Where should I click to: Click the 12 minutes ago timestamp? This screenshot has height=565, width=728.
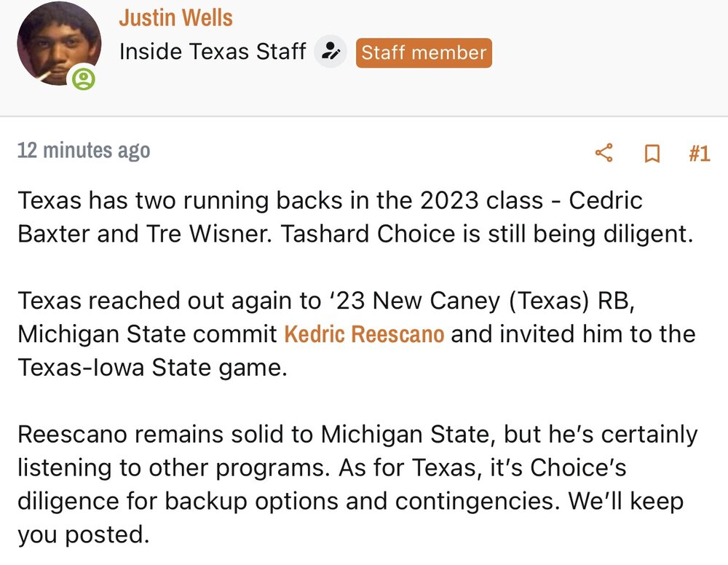[x=84, y=151]
